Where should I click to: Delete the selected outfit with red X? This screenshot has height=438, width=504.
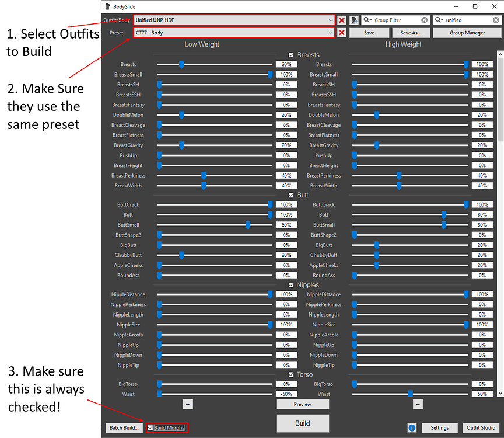(342, 20)
